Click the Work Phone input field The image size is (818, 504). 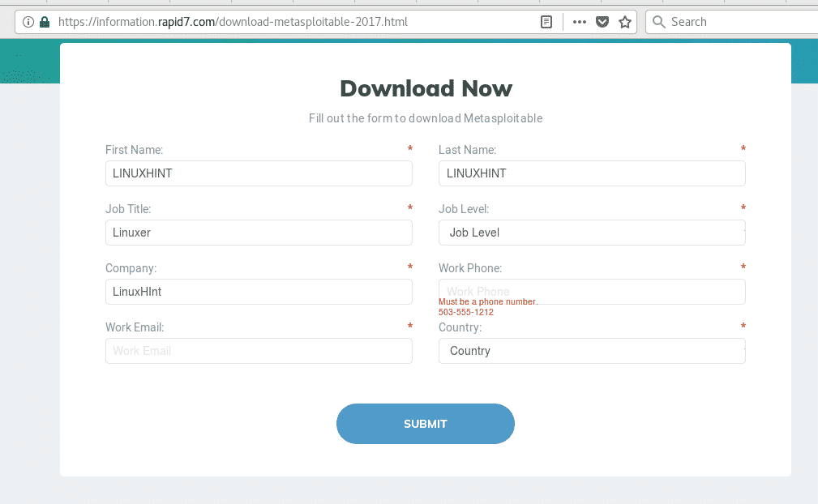pos(592,292)
